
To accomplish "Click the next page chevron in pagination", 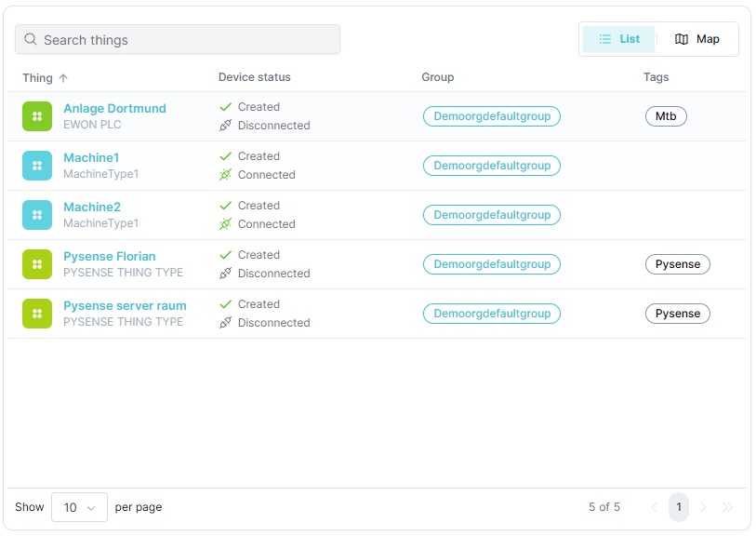I will (x=703, y=507).
